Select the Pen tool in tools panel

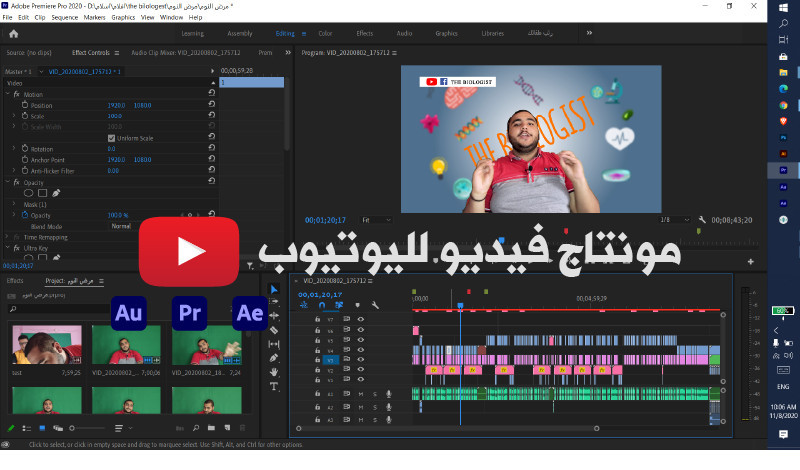[274, 358]
